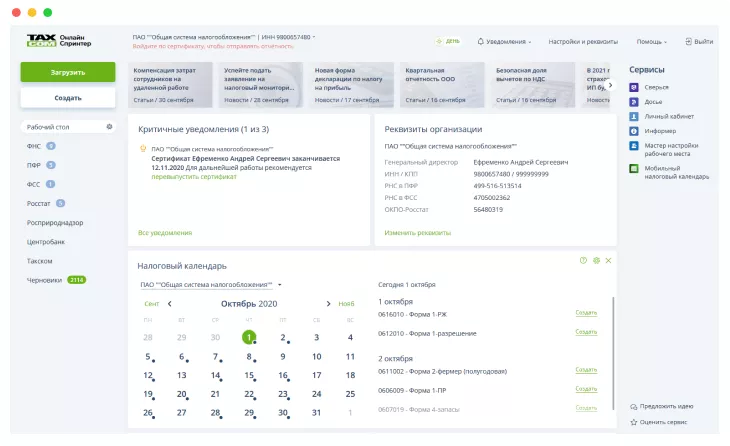This screenshot has width=730, height=446.
Task: Click the green macOS fullscreen button
Action: coord(47,13)
